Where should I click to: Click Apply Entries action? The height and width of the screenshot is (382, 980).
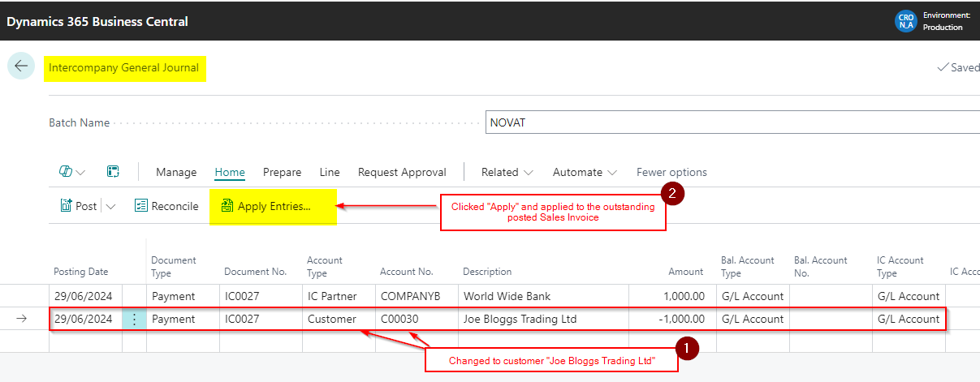[x=266, y=206]
